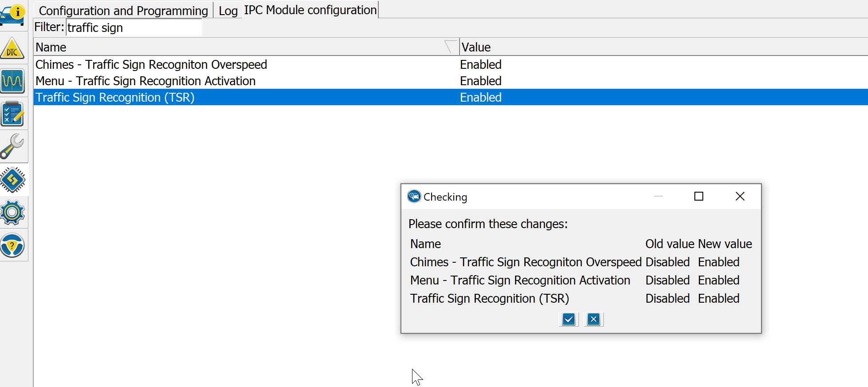The width and height of the screenshot is (868, 387).
Task: Maximize the Checking dialog
Action: point(699,196)
